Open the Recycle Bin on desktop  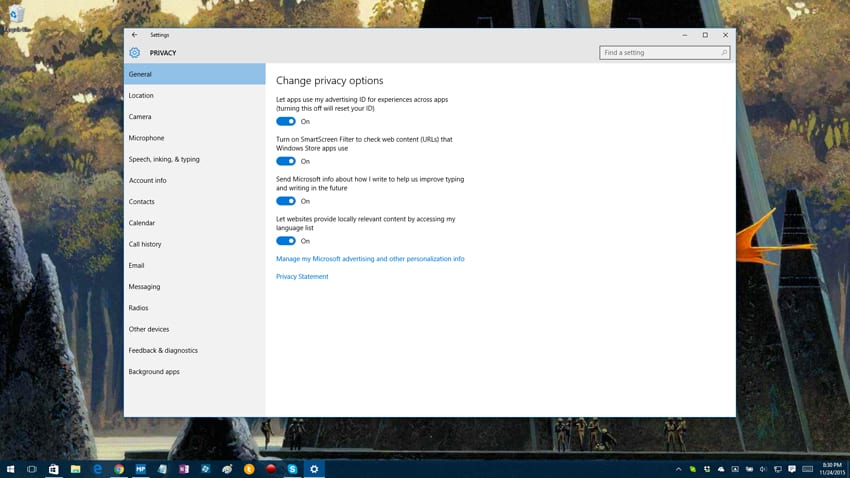(x=16, y=17)
